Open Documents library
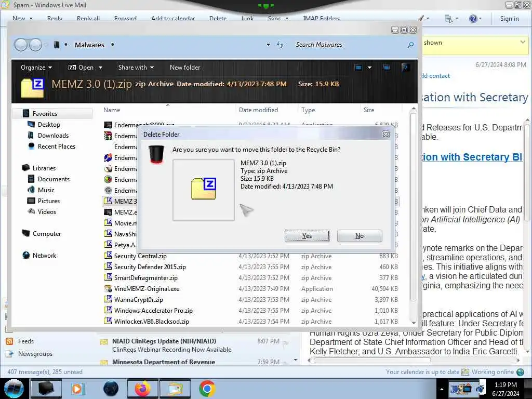 tap(54, 179)
